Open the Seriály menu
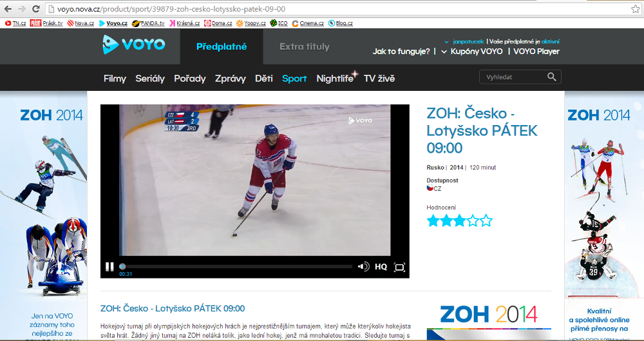This screenshot has height=341, width=644. pyautogui.click(x=150, y=79)
